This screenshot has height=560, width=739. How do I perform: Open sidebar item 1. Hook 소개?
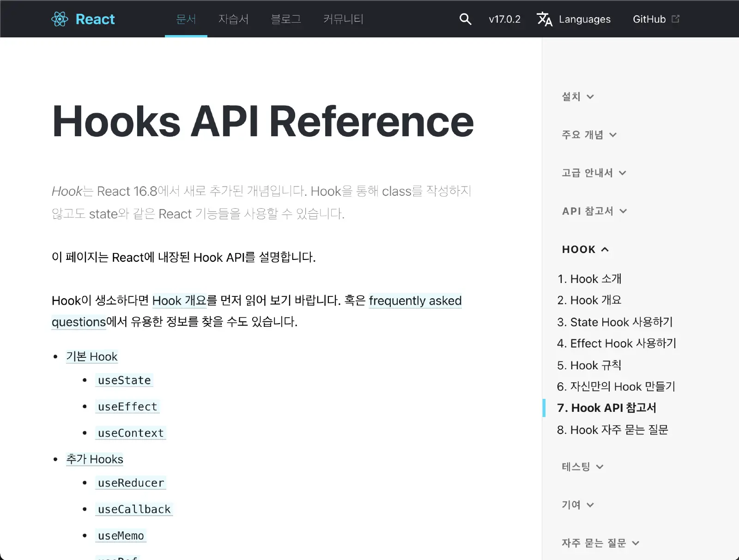coord(589,279)
